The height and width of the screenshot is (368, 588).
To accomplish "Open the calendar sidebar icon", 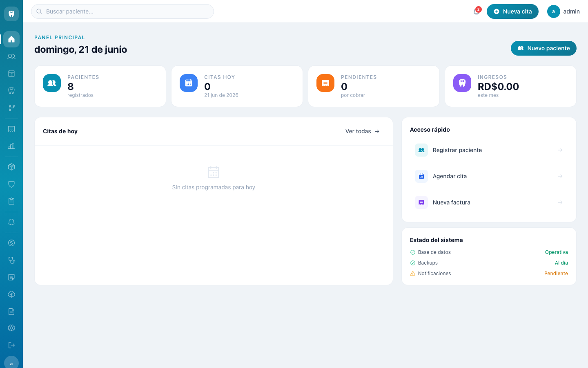I will point(11,74).
